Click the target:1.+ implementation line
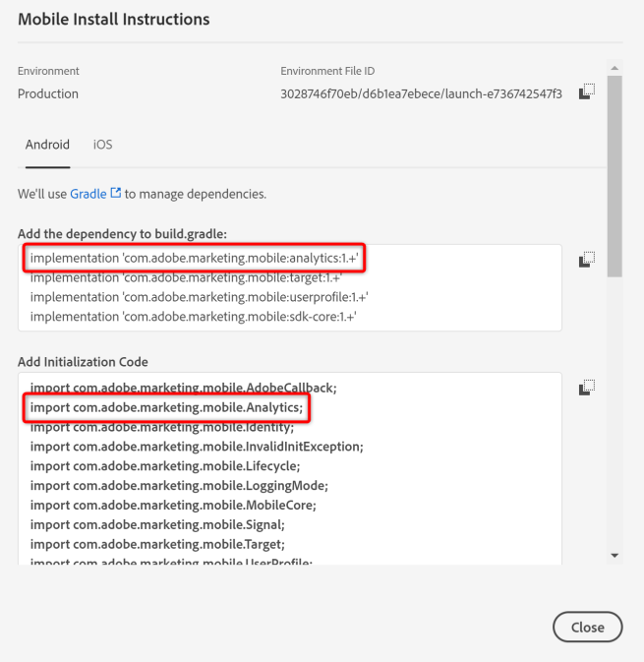644x662 pixels. [x=185, y=277]
